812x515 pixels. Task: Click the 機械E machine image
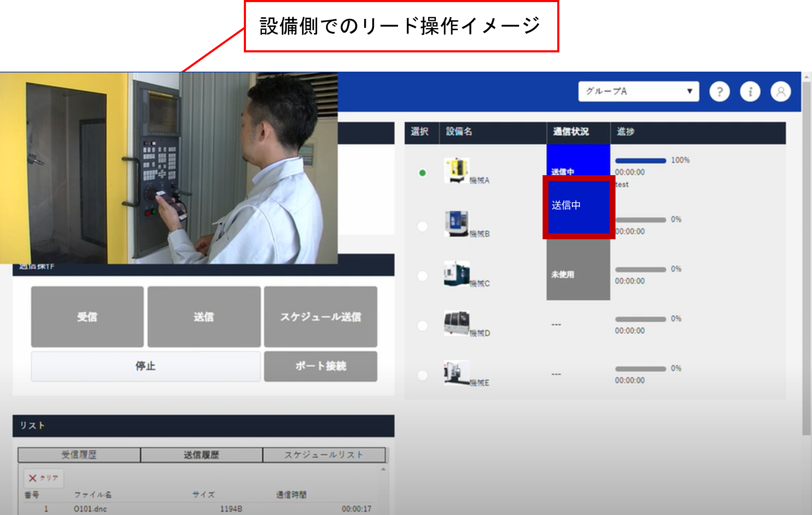tap(456, 373)
